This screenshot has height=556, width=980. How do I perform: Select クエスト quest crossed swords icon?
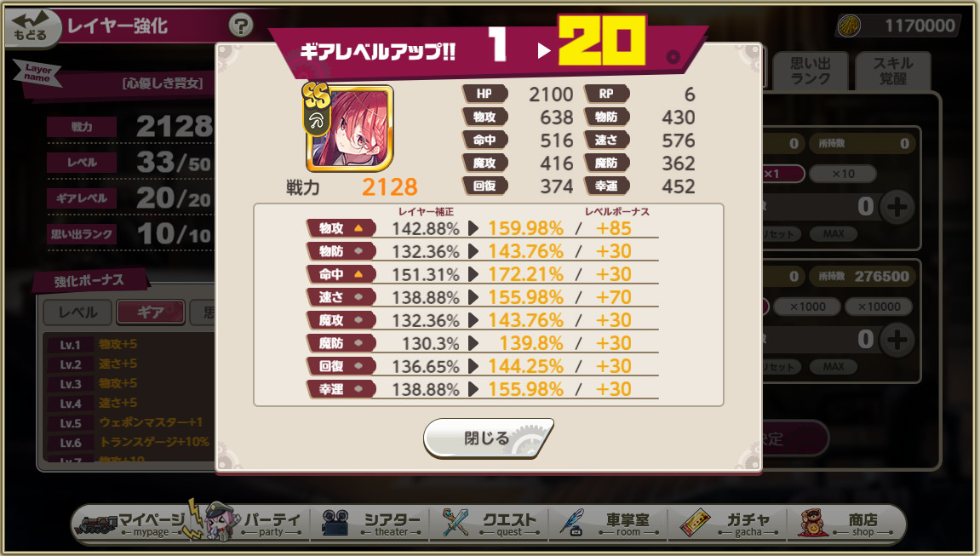(x=456, y=522)
